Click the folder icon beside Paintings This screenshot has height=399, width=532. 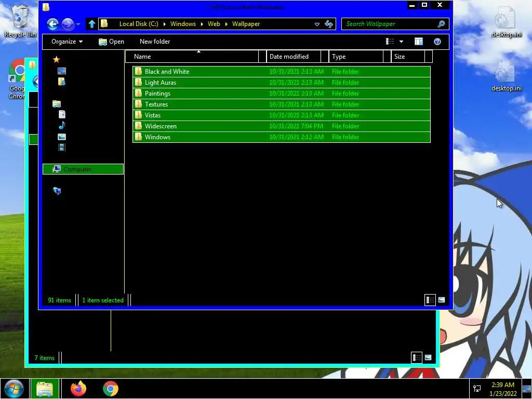tap(138, 94)
